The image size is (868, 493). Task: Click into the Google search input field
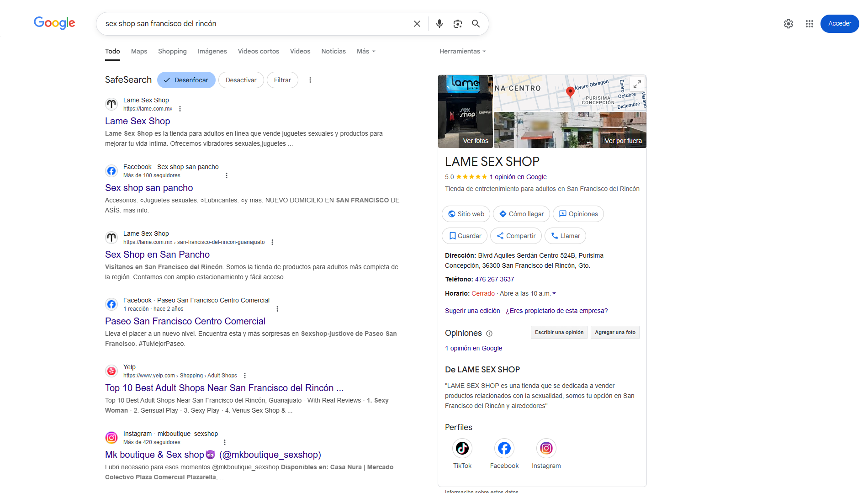[x=256, y=24]
